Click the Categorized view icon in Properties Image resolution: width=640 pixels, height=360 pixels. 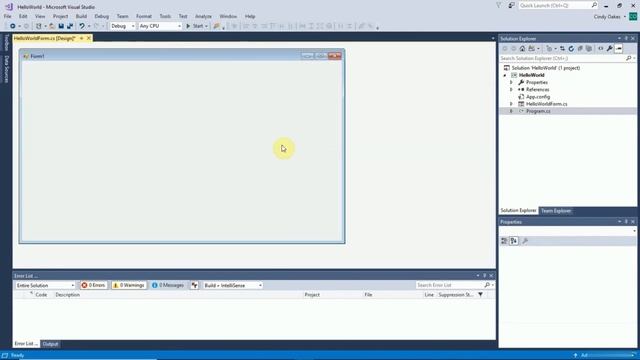(x=504, y=241)
